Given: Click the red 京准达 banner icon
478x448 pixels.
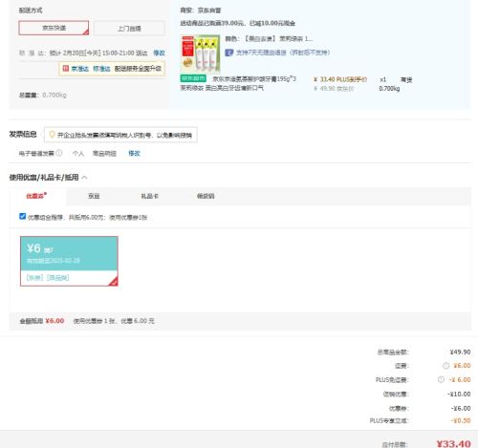Looking at the screenshot, I should (x=66, y=69).
